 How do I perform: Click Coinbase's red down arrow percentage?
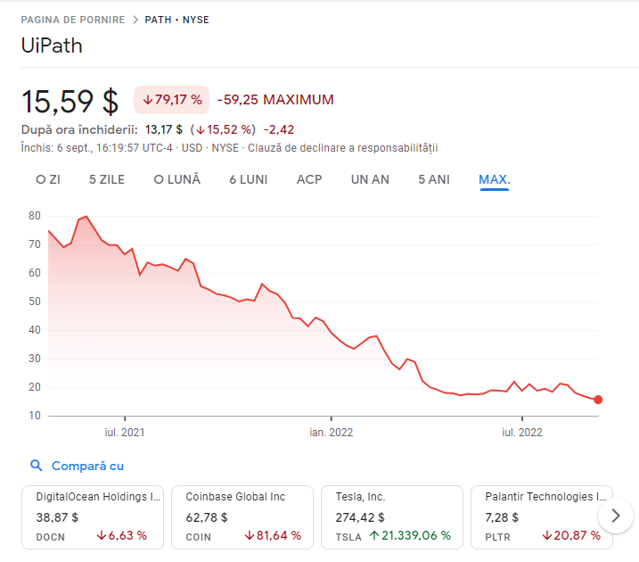coord(273,536)
